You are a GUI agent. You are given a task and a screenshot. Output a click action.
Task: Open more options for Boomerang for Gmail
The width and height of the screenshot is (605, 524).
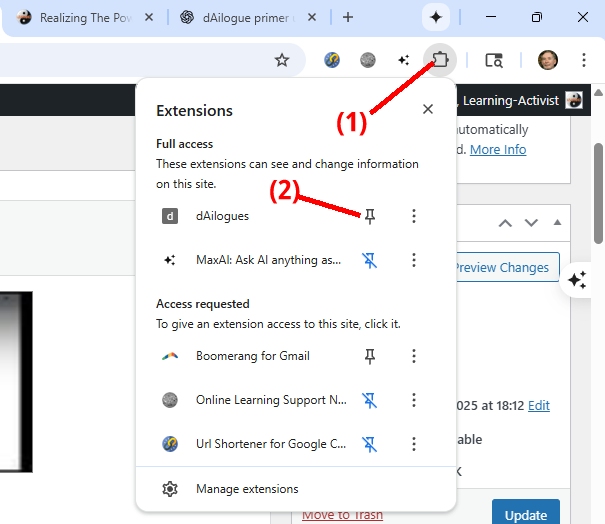click(x=414, y=356)
